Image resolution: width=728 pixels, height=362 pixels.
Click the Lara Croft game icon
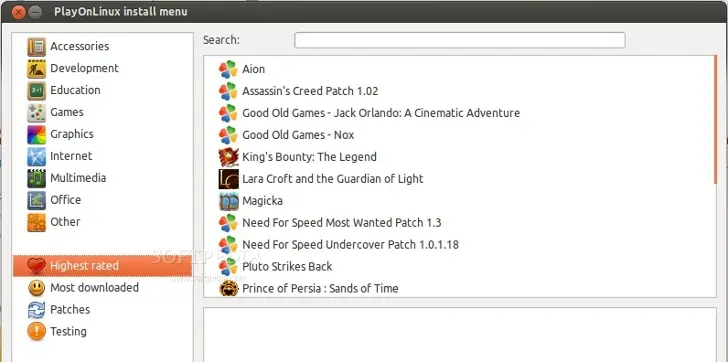pos(228,179)
